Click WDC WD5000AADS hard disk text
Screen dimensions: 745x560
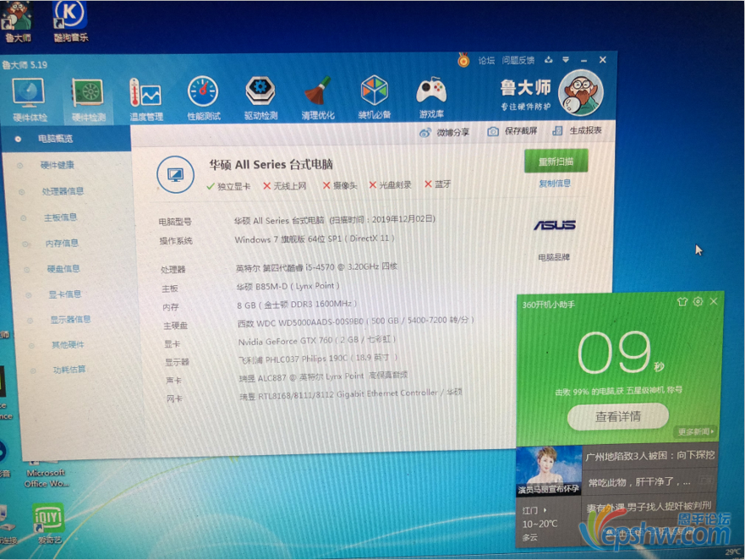click(x=356, y=321)
